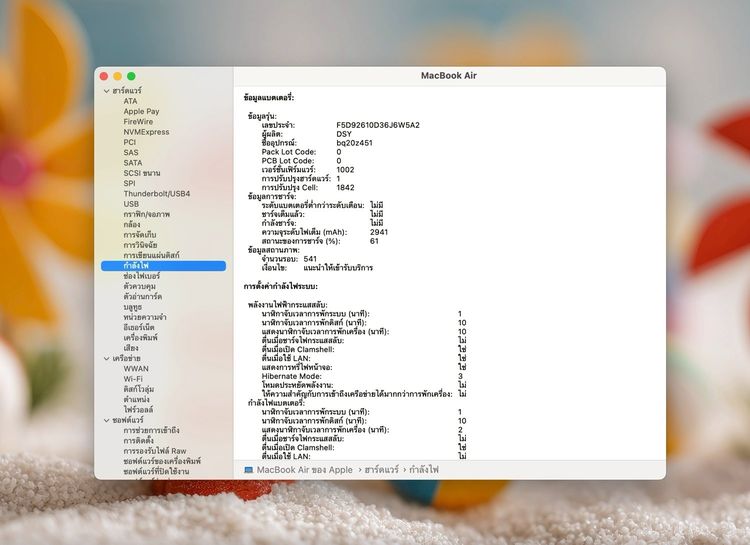
Task: Click the MacBook Air laptop icon in path bar
Action: (x=248, y=470)
